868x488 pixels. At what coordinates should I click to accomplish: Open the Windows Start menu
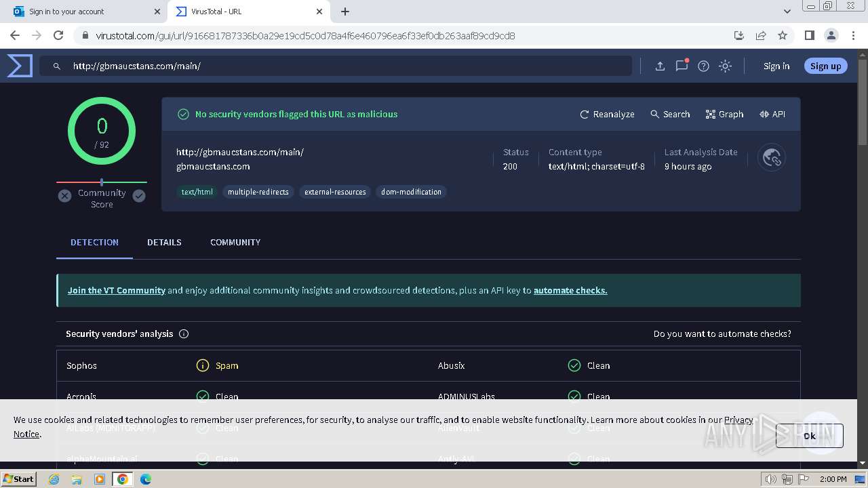(x=19, y=479)
